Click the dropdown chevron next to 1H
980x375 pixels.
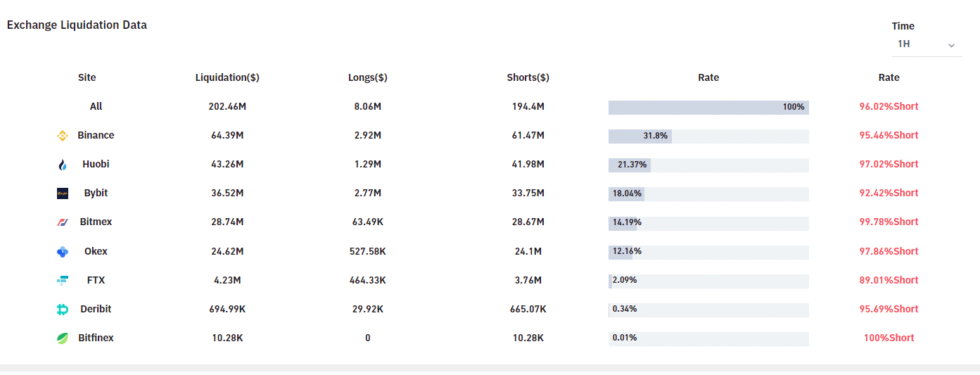(951, 45)
